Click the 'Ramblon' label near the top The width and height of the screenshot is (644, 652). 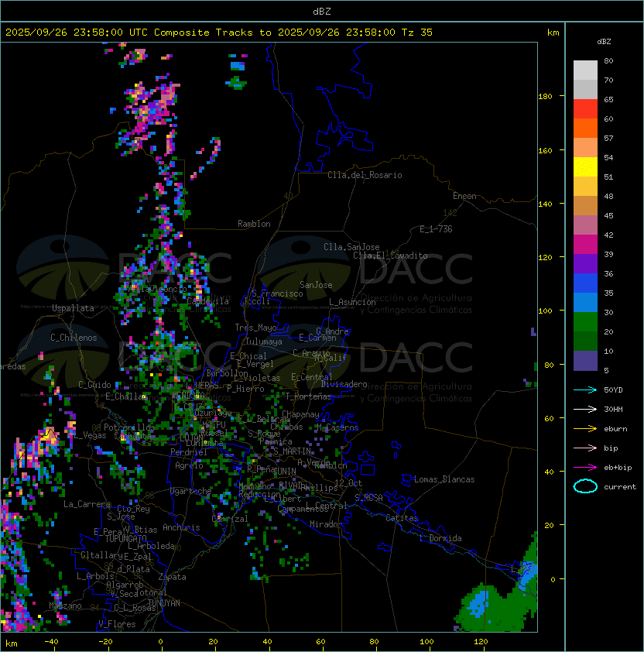pyautogui.click(x=254, y=224)
